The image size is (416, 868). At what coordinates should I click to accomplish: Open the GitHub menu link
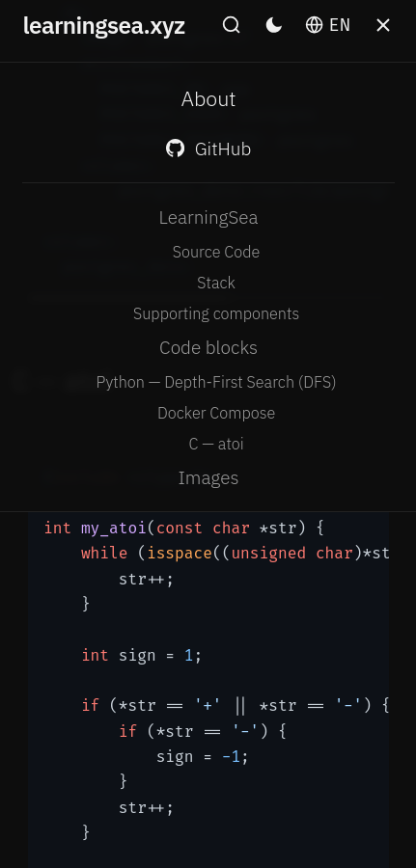[208, 149]
